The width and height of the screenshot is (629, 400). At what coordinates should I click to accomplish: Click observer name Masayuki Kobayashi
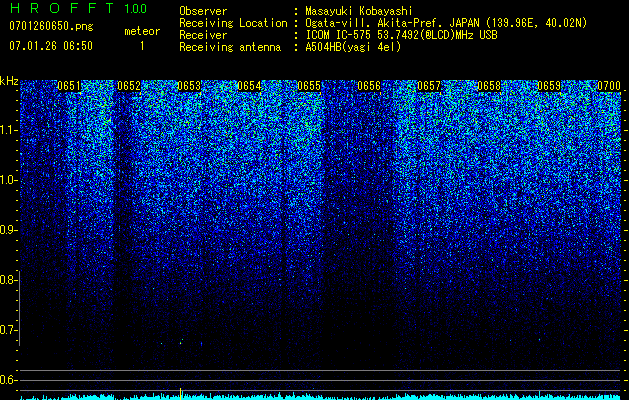359,11
